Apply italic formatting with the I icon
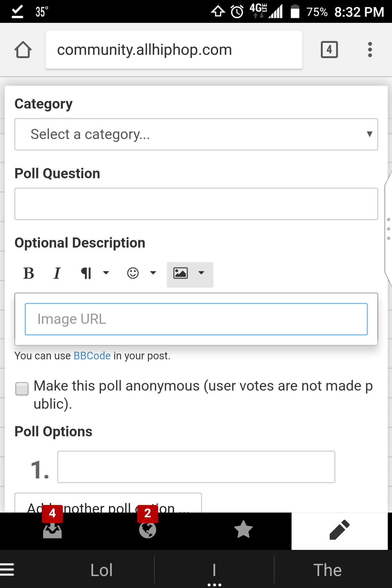 (x=57, y=273)
